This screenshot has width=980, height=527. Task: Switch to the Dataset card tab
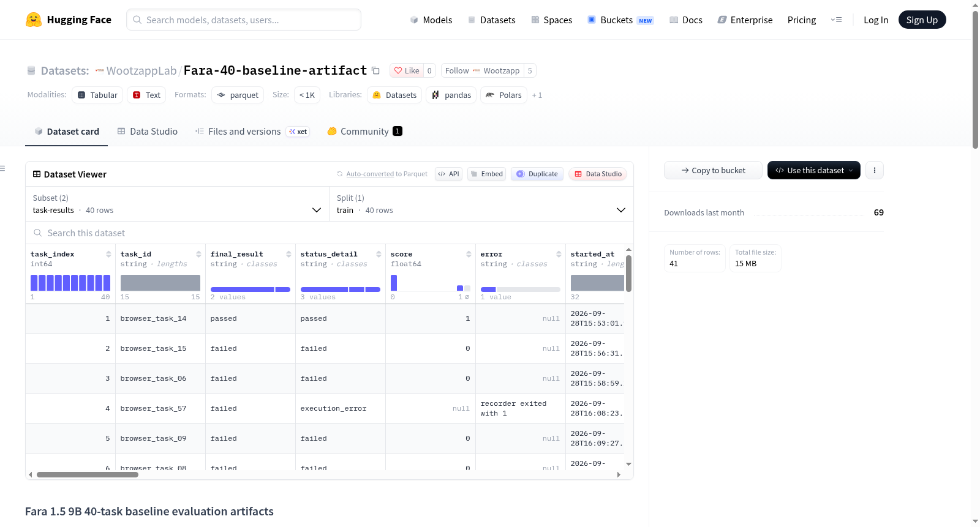67,131
